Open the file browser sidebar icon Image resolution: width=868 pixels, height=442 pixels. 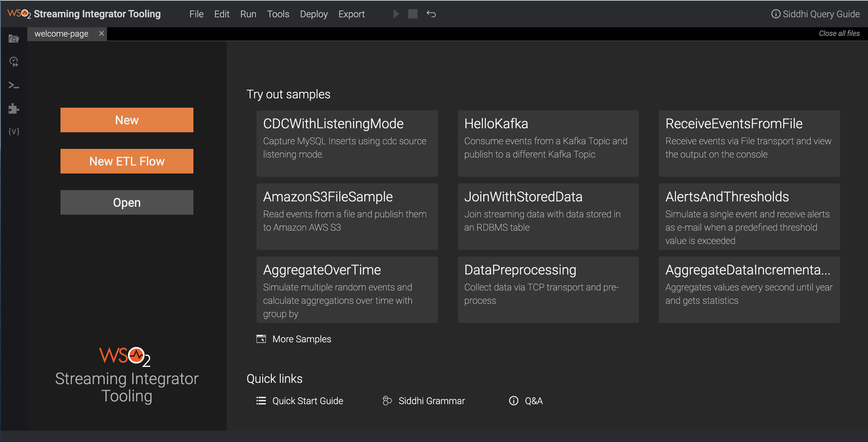(x=14, y=39)
